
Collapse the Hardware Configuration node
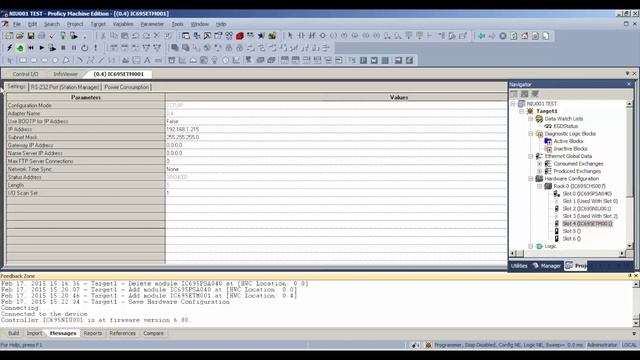tap(531, 179)
